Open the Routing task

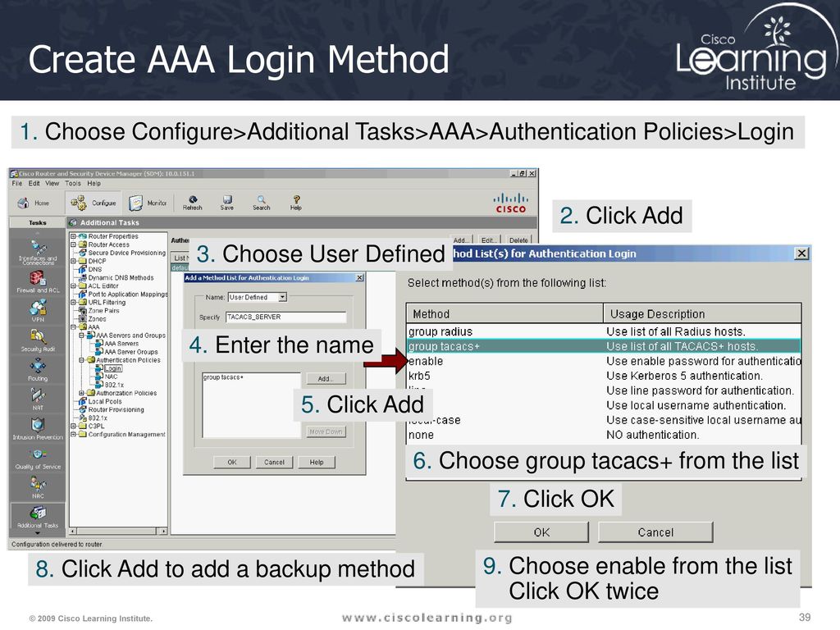pos(38,370)
